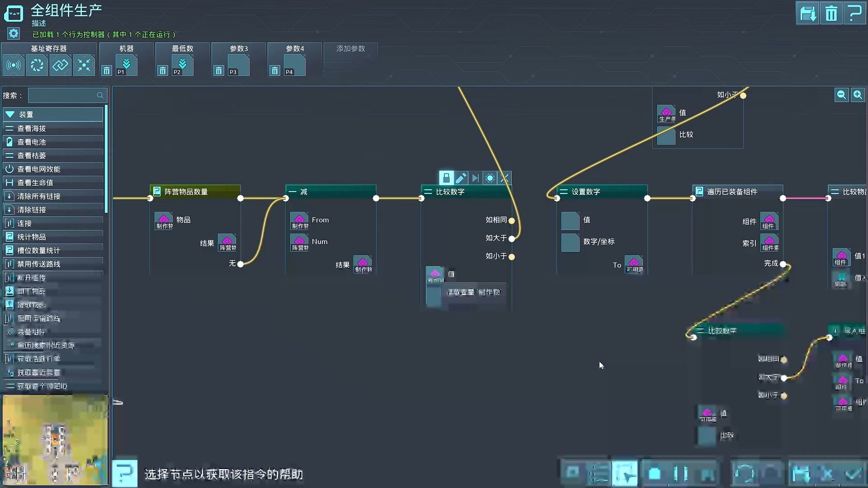Open the empty P3 slot under 参数3
This screenshot has height=488, width=868.
[x=238, y=65]
